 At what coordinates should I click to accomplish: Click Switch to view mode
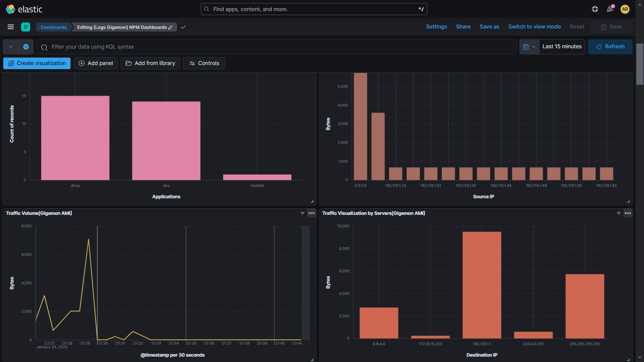pos(534,26)
